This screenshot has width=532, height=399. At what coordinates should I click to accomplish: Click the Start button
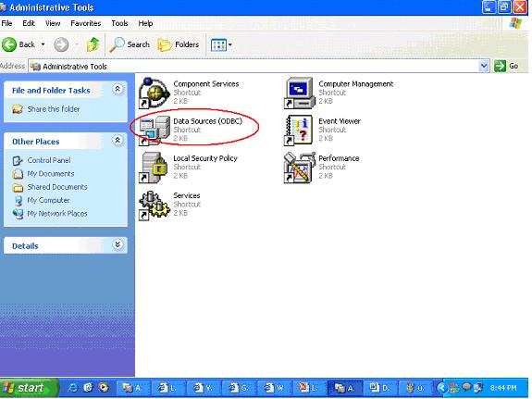click(x=29, y=388)
